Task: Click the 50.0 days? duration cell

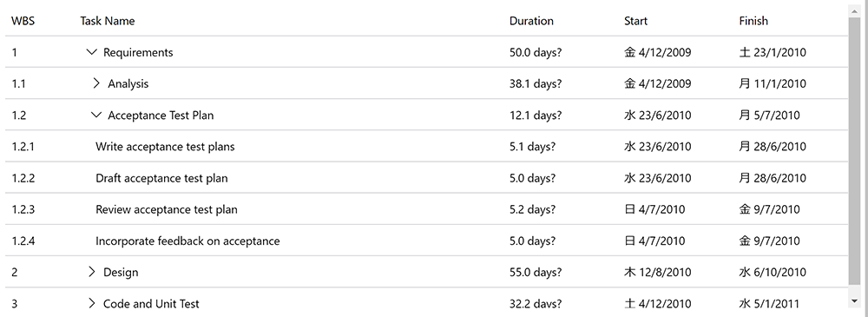Action: click(x=536, y=52)
